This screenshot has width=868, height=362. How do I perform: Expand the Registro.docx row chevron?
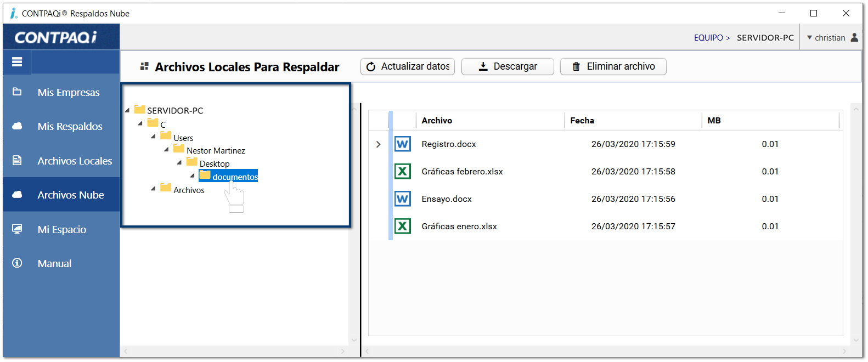(378, 144)
